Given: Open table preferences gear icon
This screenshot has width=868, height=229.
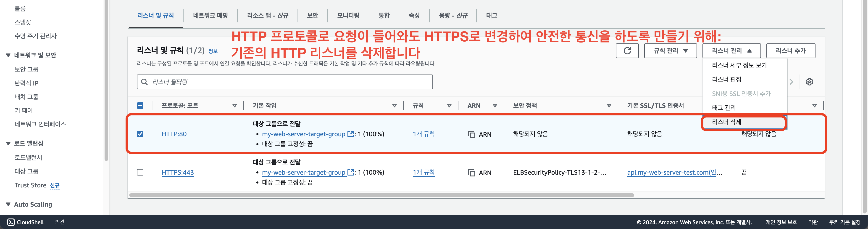Looking at the screenshot, I should point(809,82).
